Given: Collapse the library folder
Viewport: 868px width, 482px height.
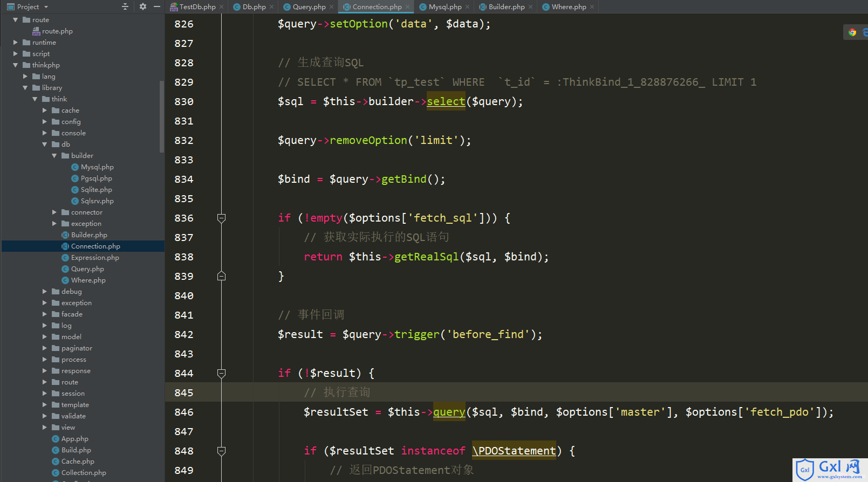Looking at the screenshot, I should [25, 87].
